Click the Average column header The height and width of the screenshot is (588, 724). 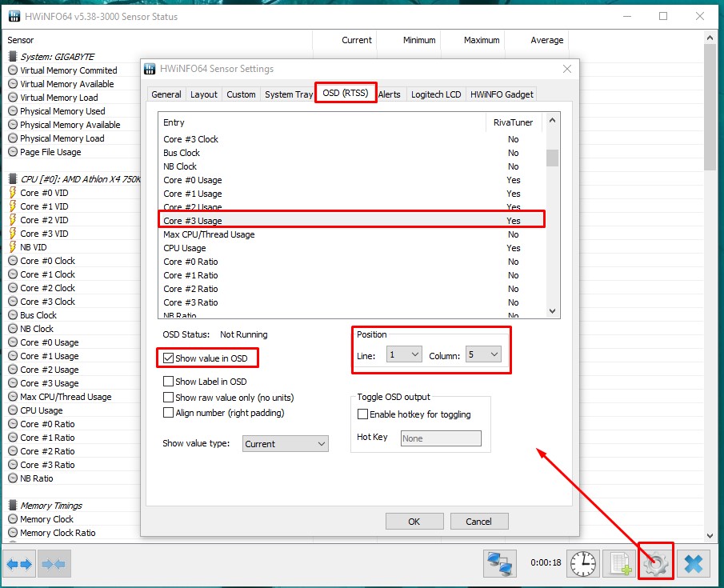(536, 40)
